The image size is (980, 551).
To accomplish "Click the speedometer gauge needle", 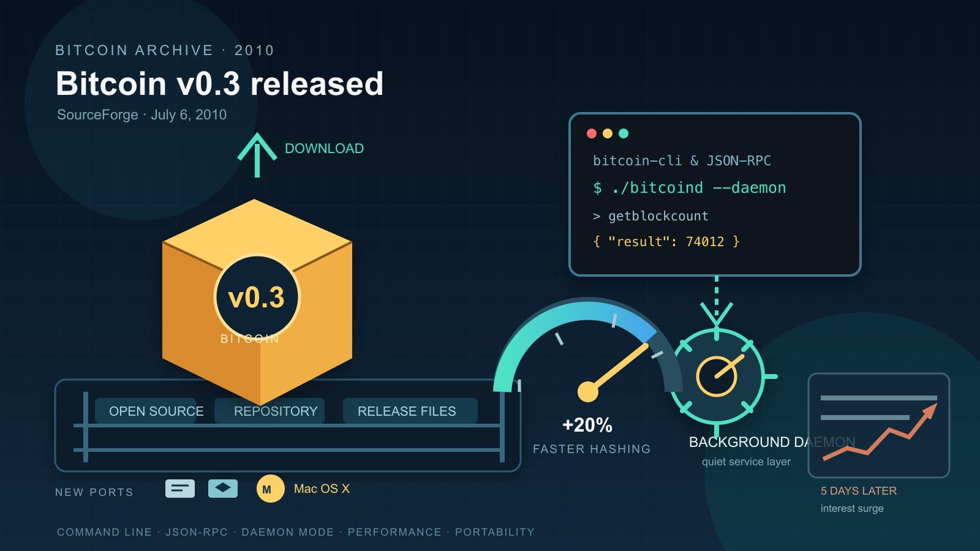I will tap(614, 373).
